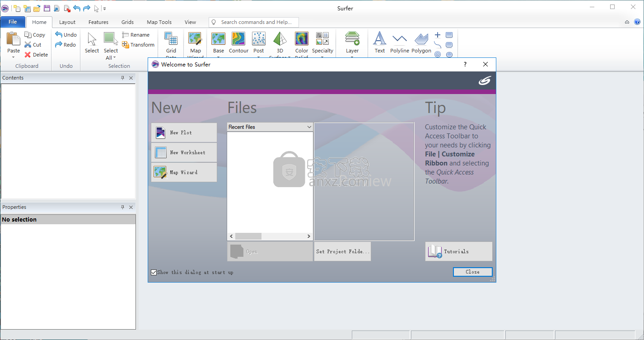Click the red Delete command

click(x=36, y=55)
